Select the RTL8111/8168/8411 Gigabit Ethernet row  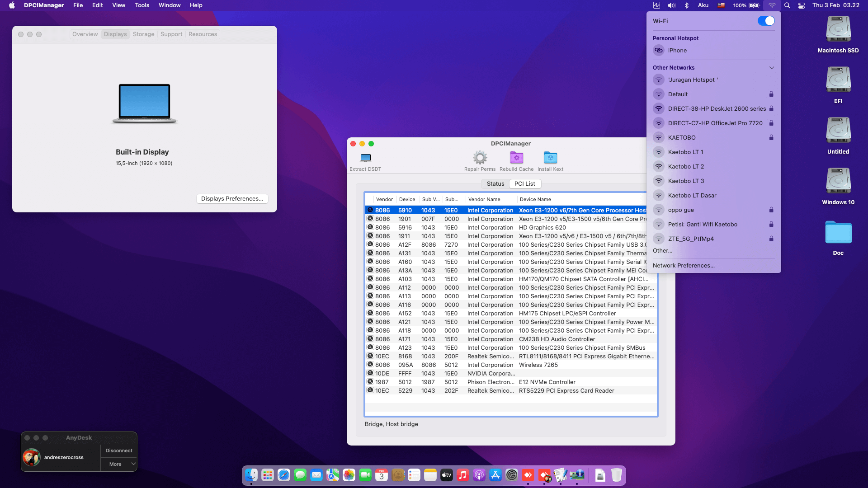click(511, 357)
